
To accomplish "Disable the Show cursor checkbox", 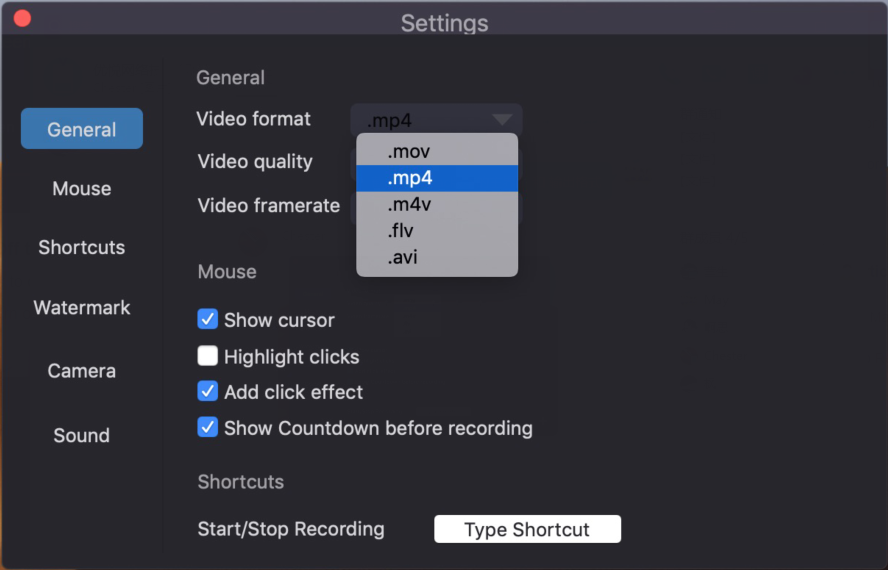I will (x=208, y=320).
